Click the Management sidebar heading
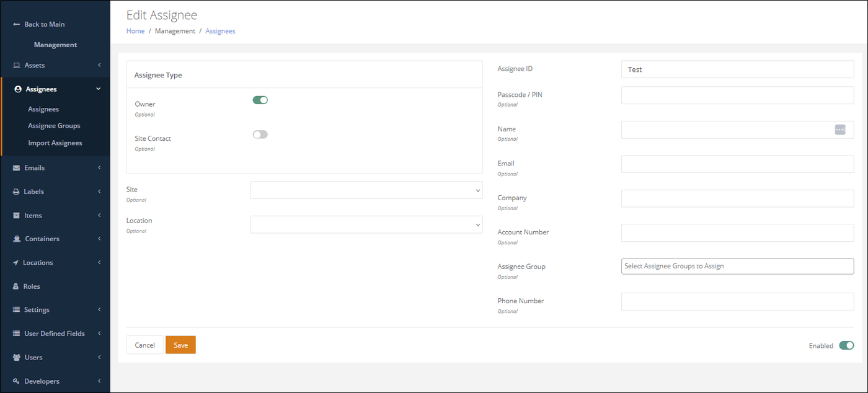The width and height of the screenshot is (868, 393). 55,45
